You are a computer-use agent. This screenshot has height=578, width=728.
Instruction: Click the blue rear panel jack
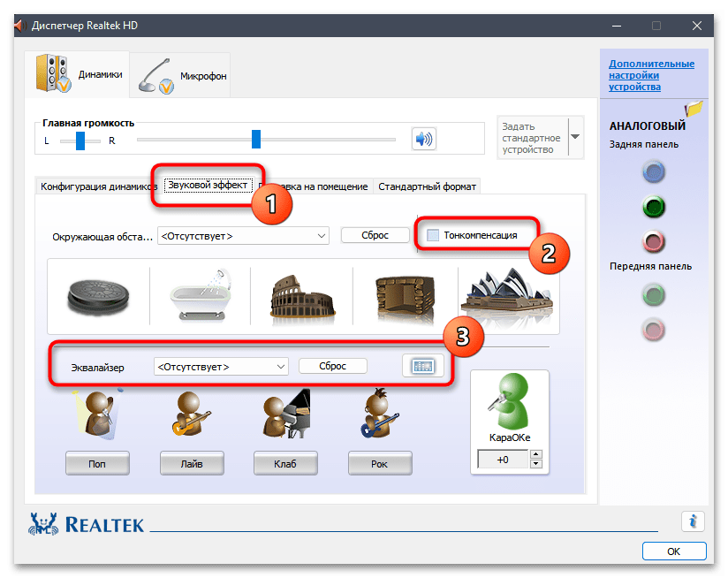pos(654,171)
